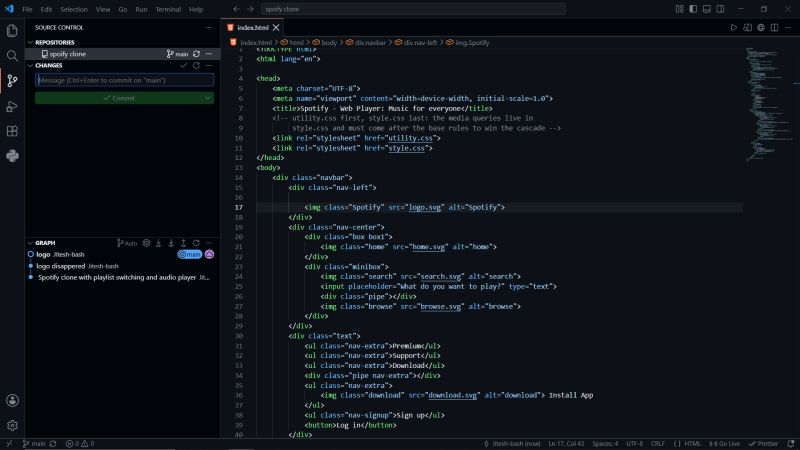Click Go Live in status bar

coord(724,443)
